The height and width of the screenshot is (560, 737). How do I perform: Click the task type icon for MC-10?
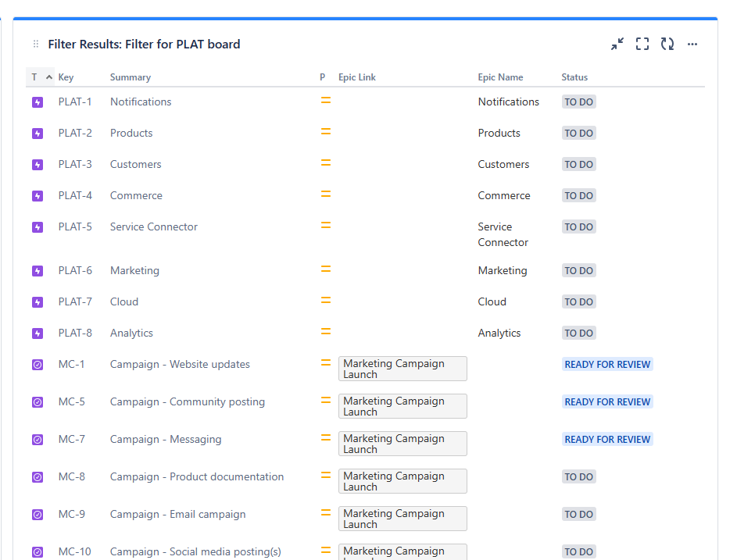point(38,552)
